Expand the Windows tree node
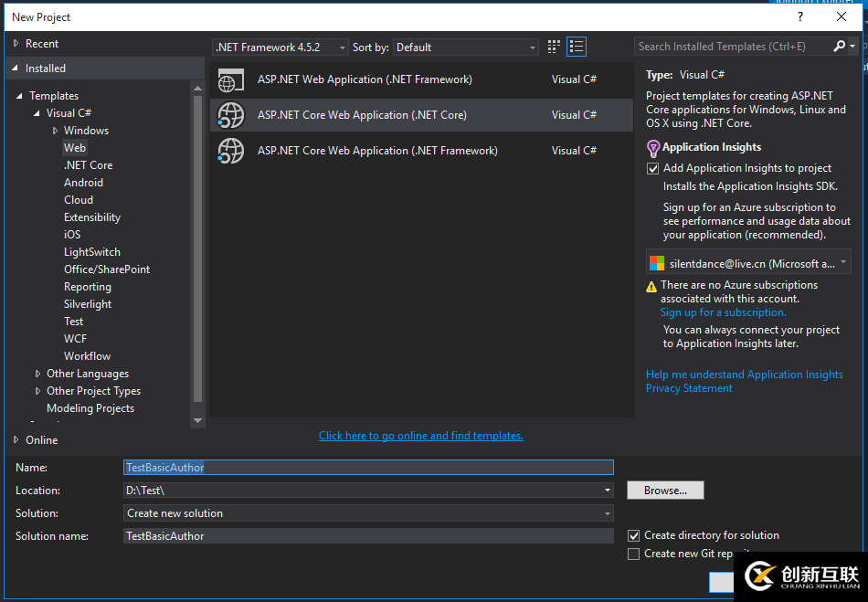The image size is (868, 602). [x=55, y=131]
